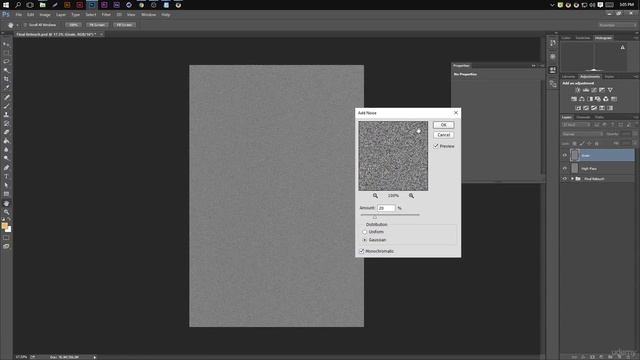Open the Image menu

coord(45,15)
